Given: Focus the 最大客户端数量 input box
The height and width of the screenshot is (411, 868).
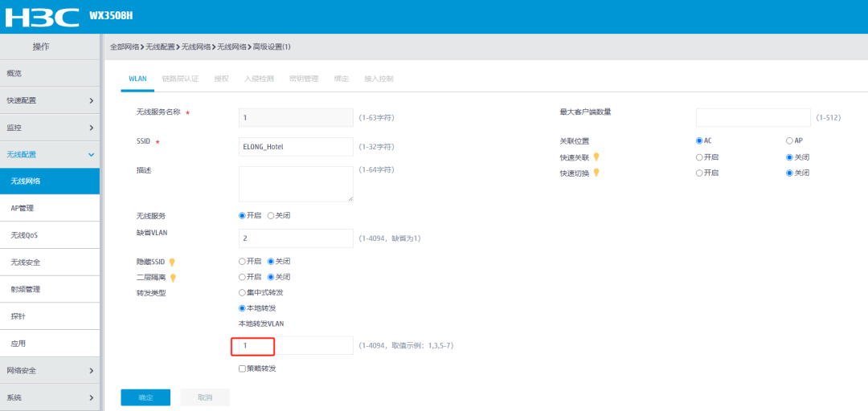Looking at the screenshot, I should [x=753, y=118].
